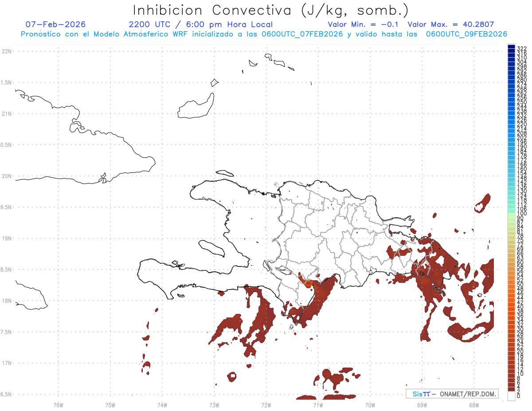Click the "0600UTC_07FEB2026" initialization timestamp
This screenshot has width=532, height=411.
(302, 34)
